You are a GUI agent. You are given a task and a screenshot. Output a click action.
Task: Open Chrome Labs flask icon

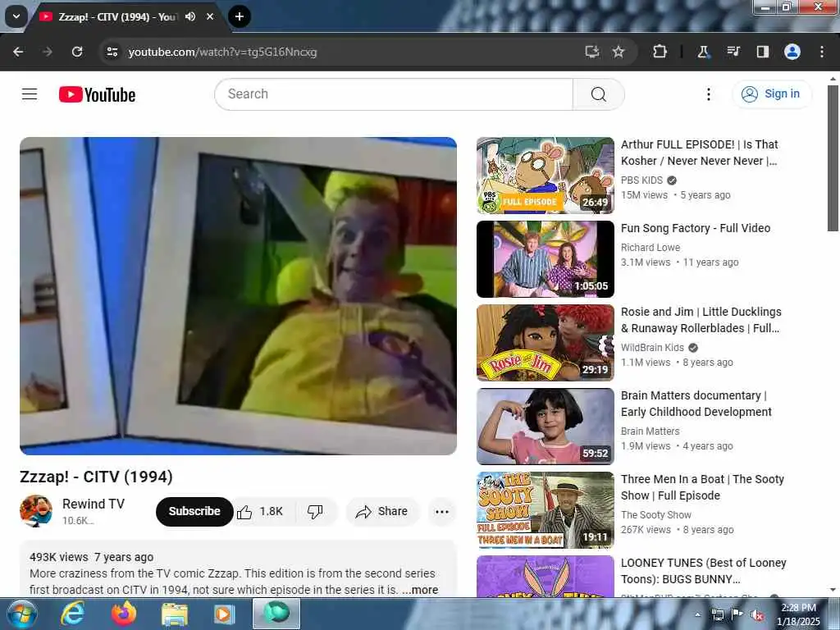703,52
